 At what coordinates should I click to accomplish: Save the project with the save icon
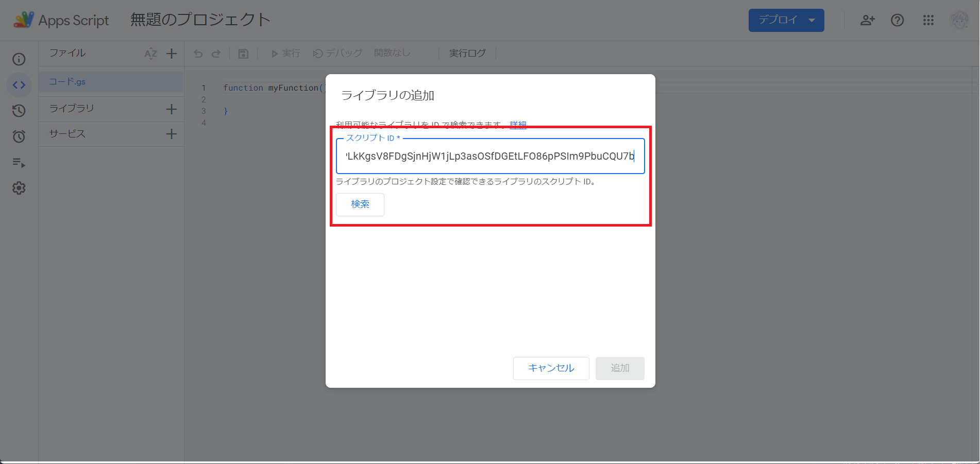coord(243,53)
